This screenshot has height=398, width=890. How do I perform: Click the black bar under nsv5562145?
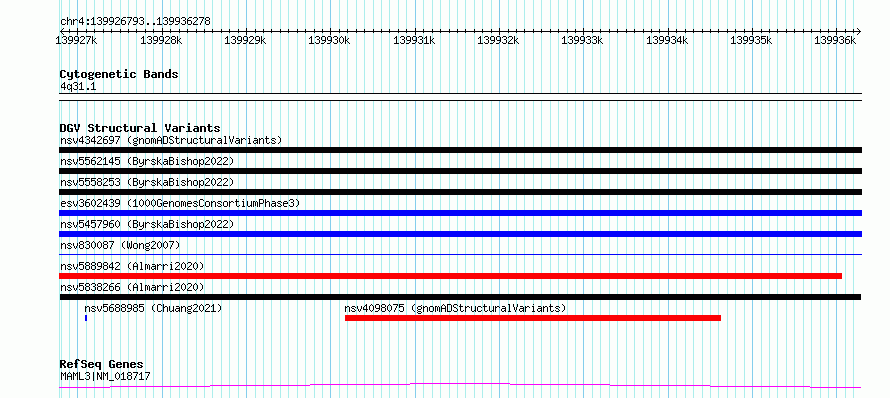click(460, 171)
